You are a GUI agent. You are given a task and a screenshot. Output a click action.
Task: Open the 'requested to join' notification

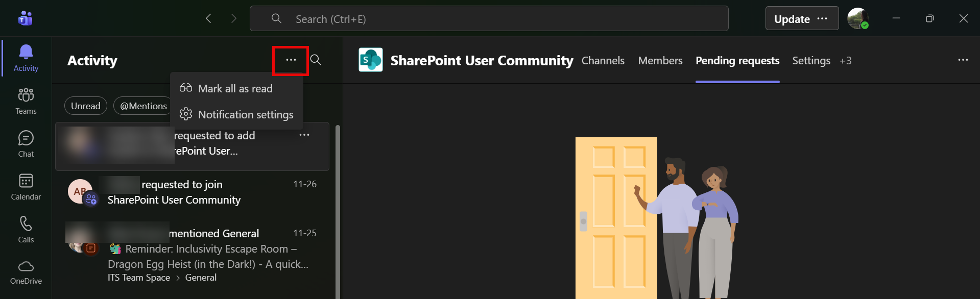[x=192, y=192]
